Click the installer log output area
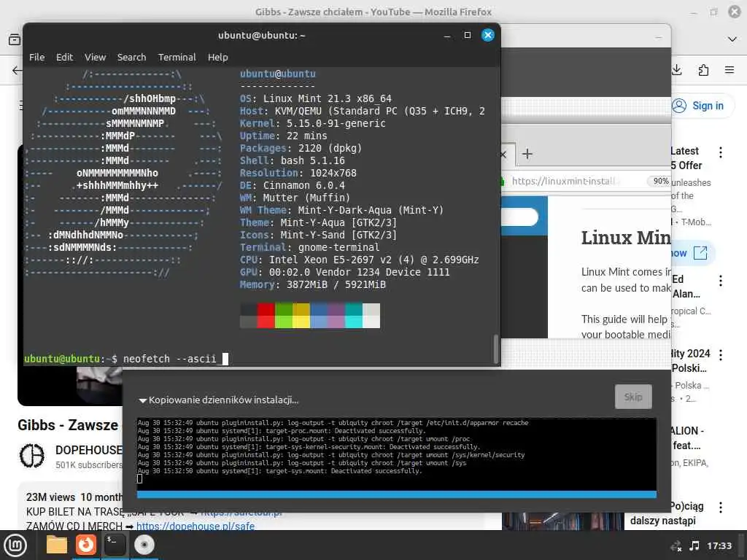Screen dimensions: 747x560 pos(396,454)
